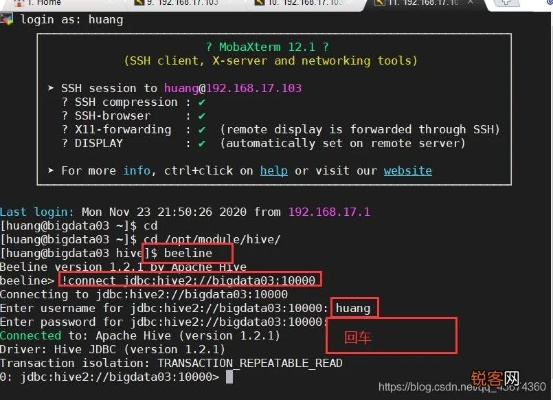The height and width of the screenshot is (400, 553).
Task: Click 'Connected to: Apache Hive' line
Action: [x=140, y=336]
